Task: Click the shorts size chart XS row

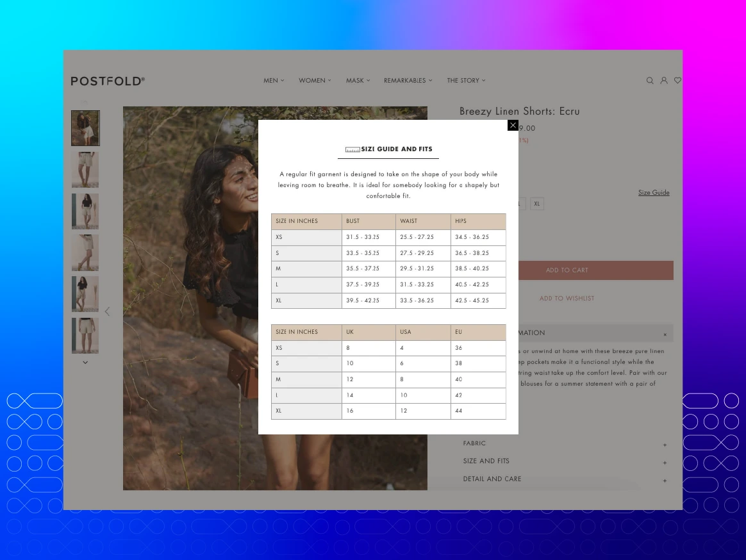Action: coord(388,237)
